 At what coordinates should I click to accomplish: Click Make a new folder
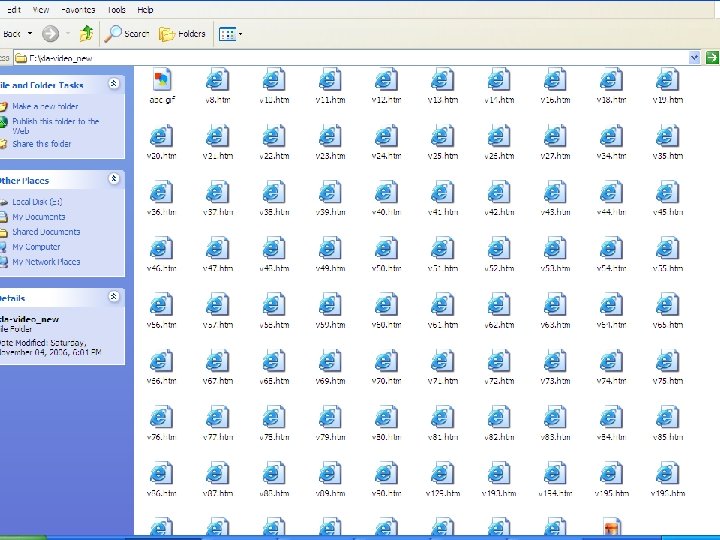pos(45,107)
